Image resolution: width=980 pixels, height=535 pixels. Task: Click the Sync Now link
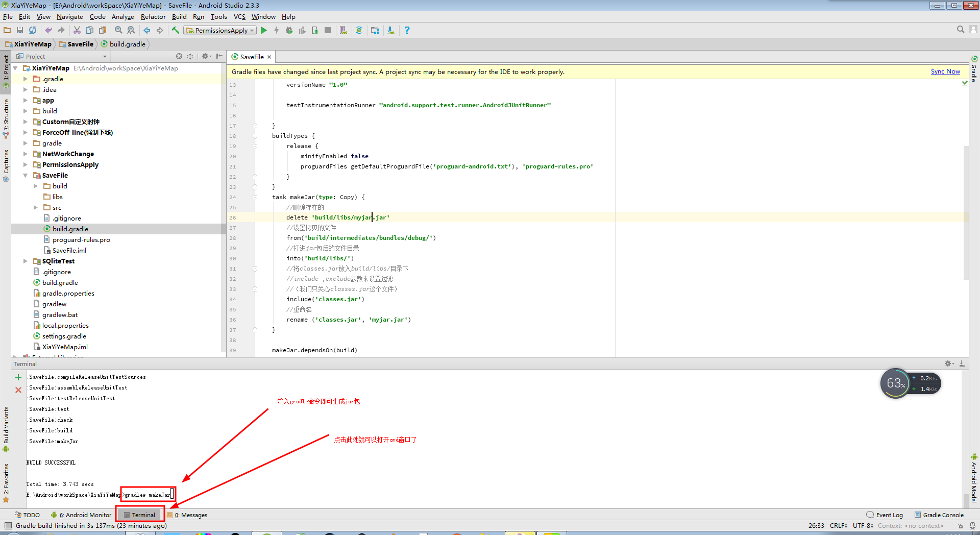[945, 72]
